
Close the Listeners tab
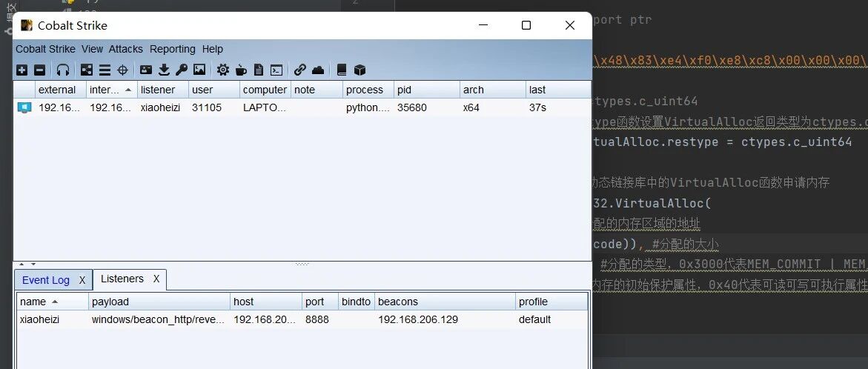156,279
